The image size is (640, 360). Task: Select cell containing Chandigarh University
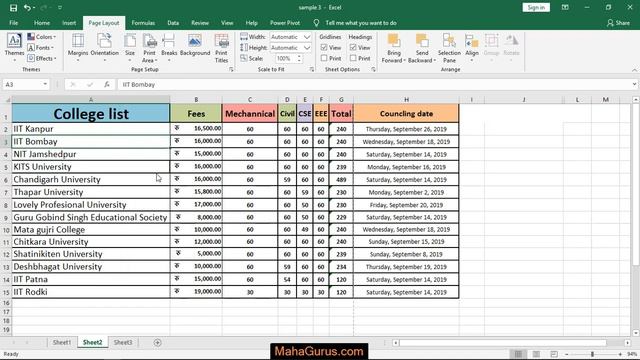click(91, 180)
